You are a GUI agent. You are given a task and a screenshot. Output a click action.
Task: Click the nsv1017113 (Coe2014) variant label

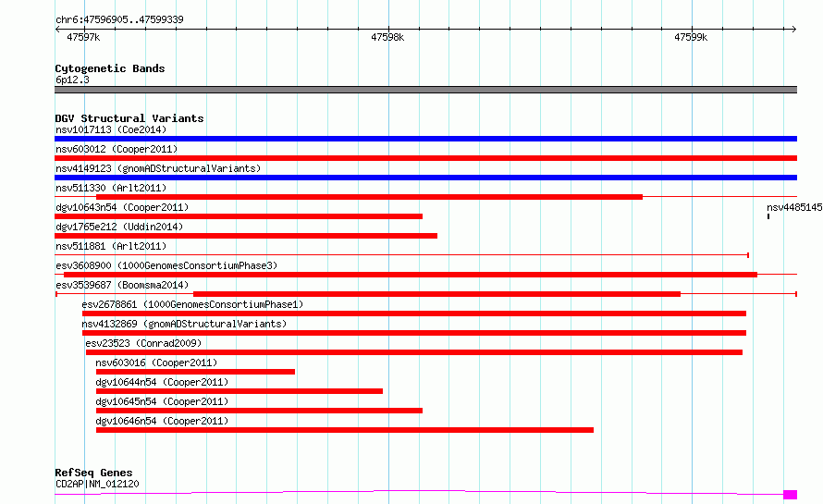pos(111,129)
